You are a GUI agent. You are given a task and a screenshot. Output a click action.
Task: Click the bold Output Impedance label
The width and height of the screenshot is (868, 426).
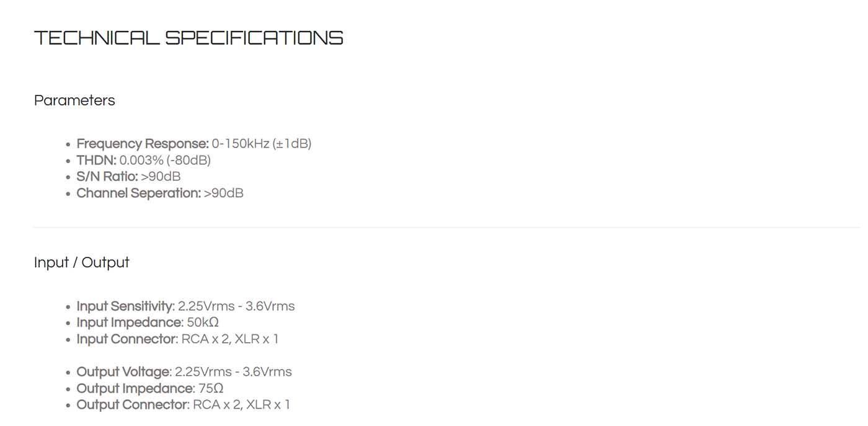tap(135, 388)
